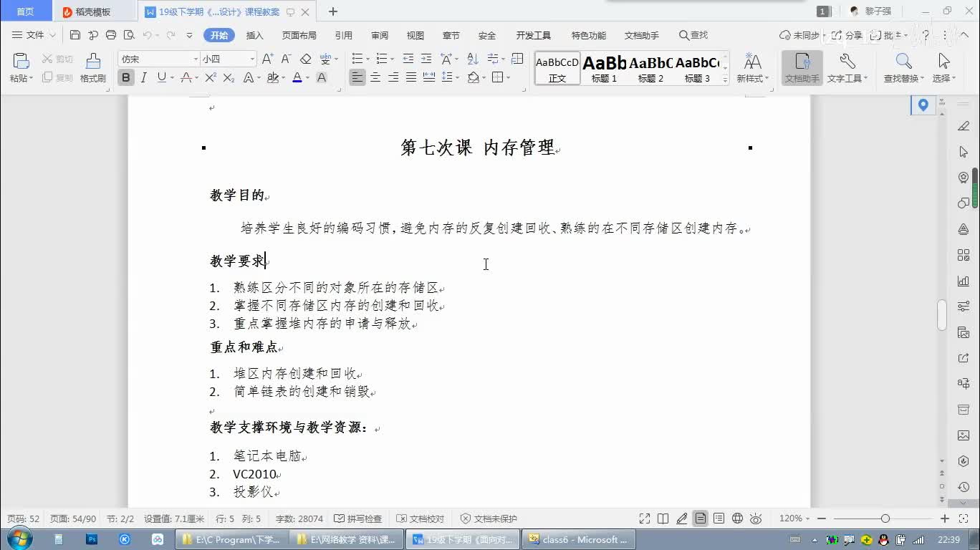Click the zoom slider handle in status bar

(x=885, y=518)
